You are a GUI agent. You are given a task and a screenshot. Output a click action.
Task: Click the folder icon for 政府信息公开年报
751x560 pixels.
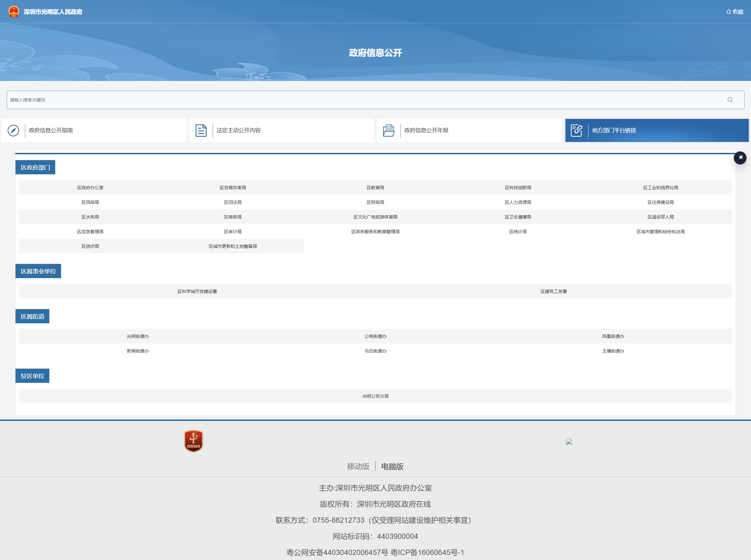tap(389, 131)
